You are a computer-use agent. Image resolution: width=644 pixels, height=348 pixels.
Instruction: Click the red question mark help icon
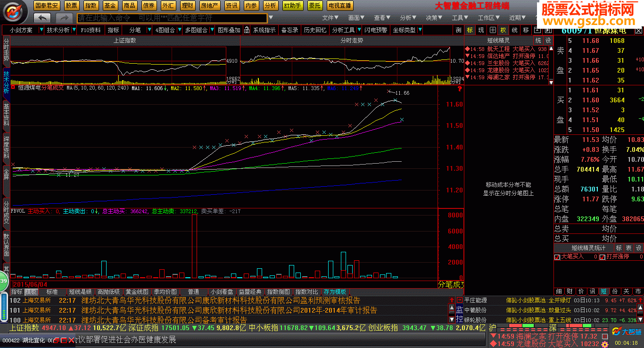point(460,88)
